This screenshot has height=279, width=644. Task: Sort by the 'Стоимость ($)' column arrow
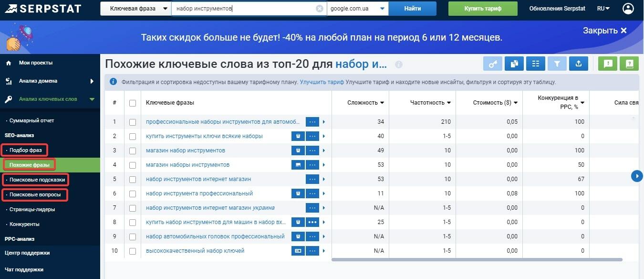[516, 103]
